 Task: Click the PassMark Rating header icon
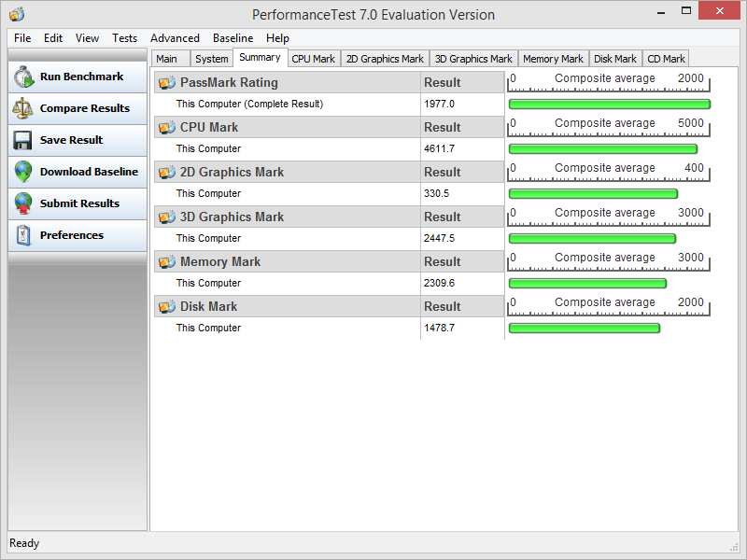[167, 82]
